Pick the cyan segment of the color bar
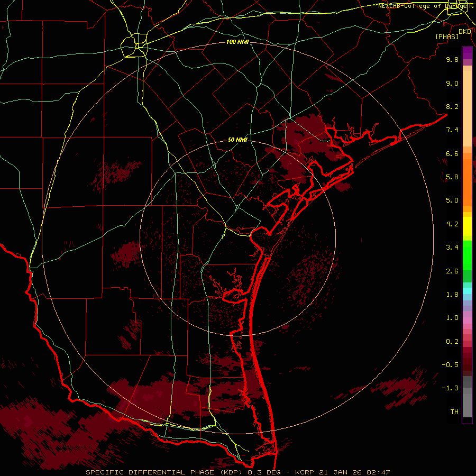This screenshot has width=476, height=476. point(467,290)
